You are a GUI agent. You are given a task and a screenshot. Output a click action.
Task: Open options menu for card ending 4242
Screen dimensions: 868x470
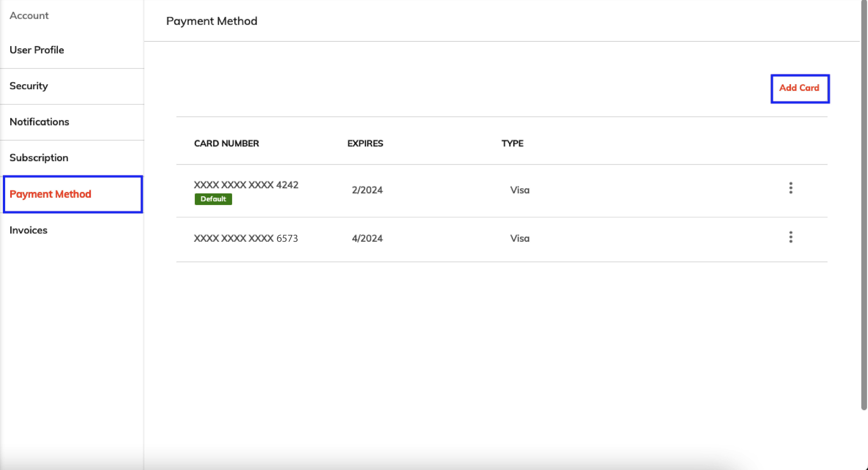pyautogui.click(x=791, y=188)
